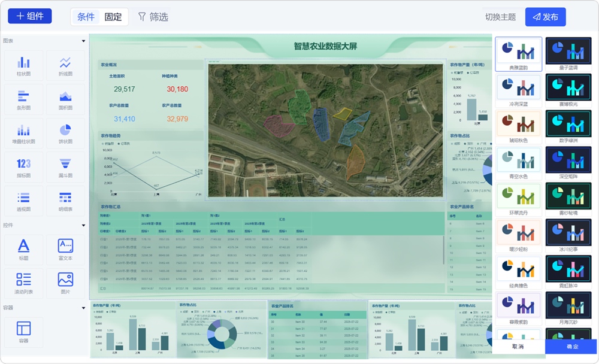Collapse the 控件 section arrow

[x=83, y=225]
